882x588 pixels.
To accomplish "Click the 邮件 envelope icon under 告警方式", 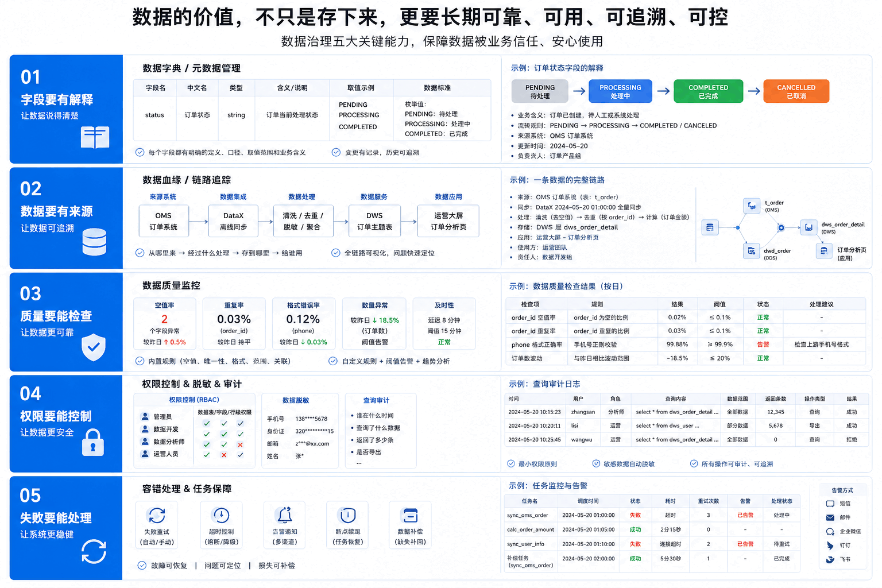I will pos(830,517).
